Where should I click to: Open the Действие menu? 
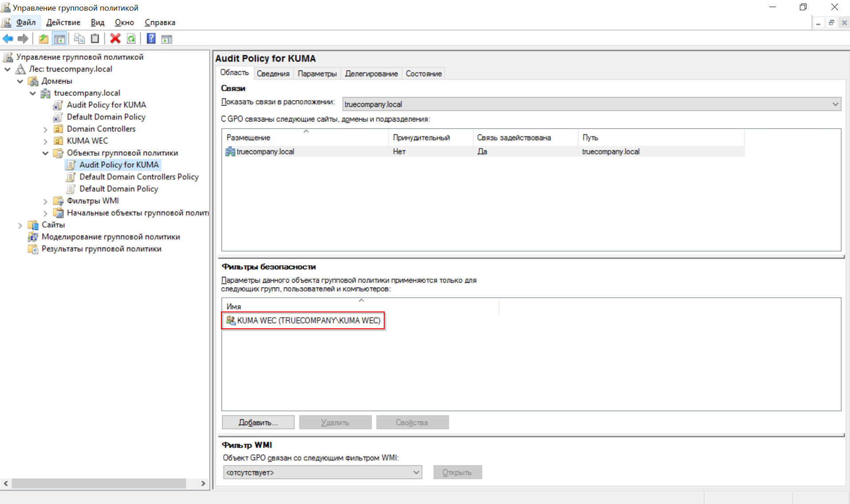tap(63, 23)
